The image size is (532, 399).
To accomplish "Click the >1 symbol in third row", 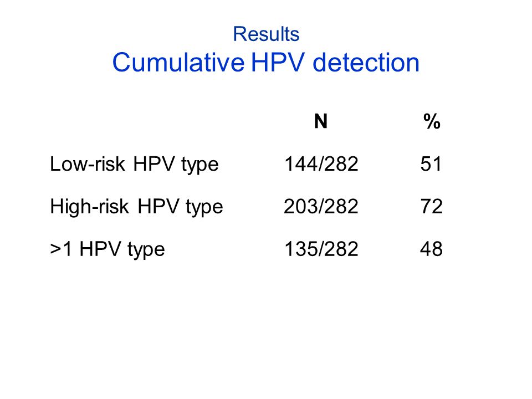I will click(x=61, y=249).
